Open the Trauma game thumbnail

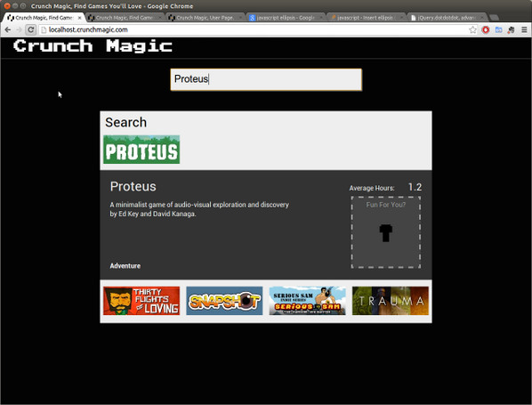[x=391, y=301]
